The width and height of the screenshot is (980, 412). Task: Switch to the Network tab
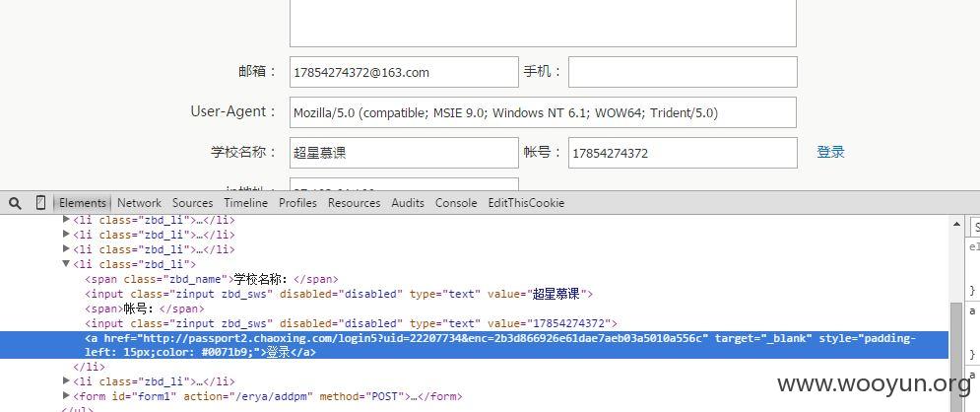pos(140,203)
